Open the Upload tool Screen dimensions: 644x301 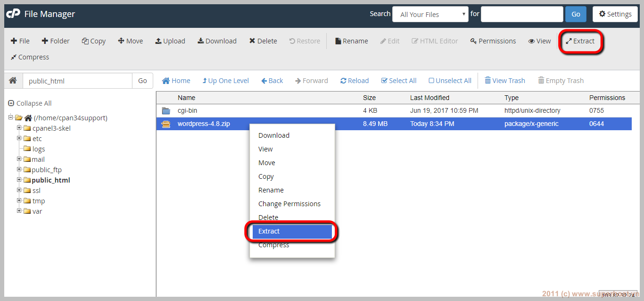tap(170, 41)
